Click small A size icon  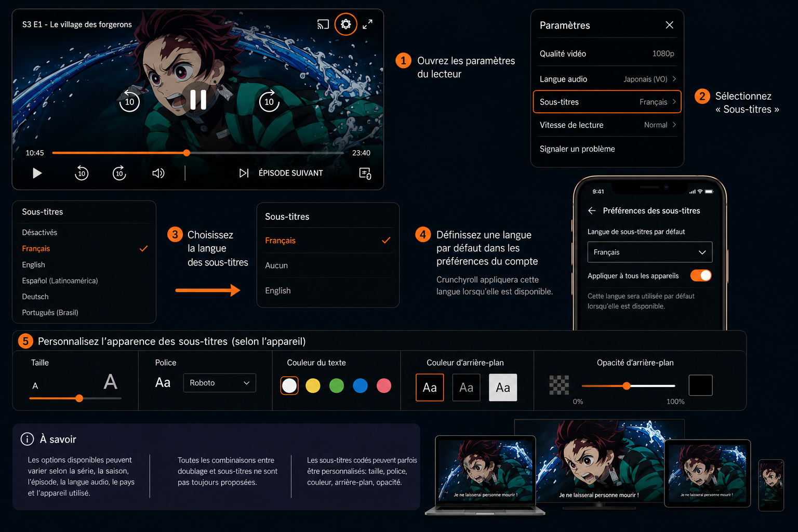35,386
